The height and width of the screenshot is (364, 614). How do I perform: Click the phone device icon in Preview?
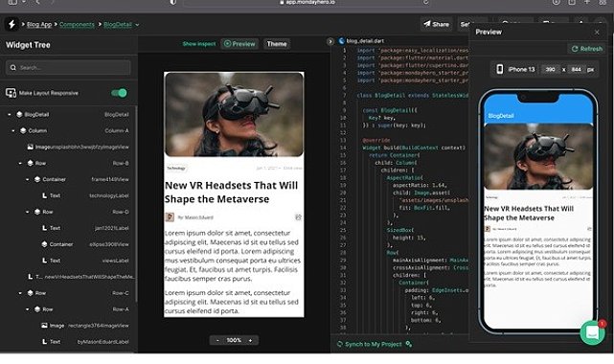coord(500,69)
